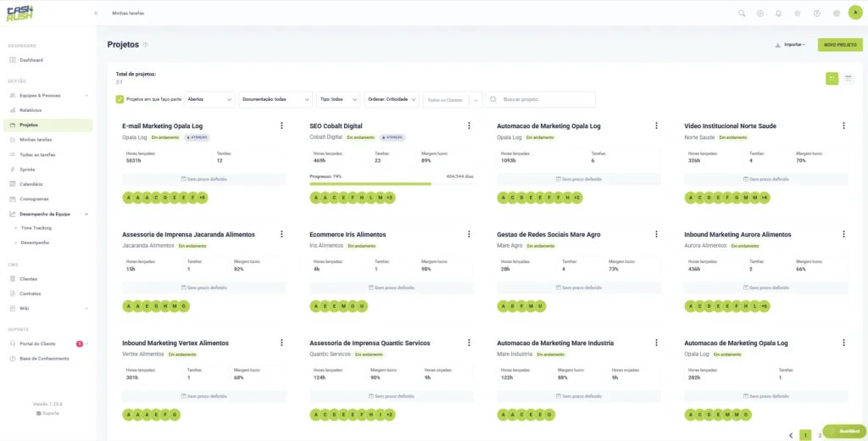Open Desempenho submenu item

point(35,243)
